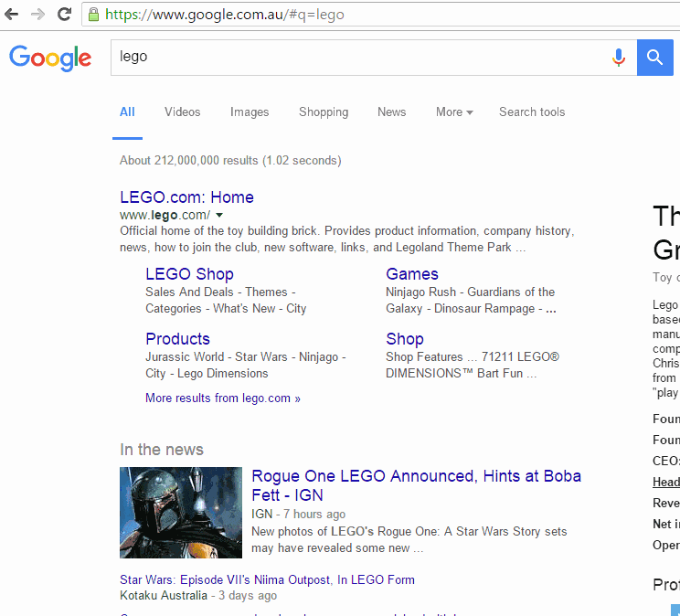The image size is (680, 616).
Task: Click the 'Official home of the toy' snippet
Action: click(347, 239)
